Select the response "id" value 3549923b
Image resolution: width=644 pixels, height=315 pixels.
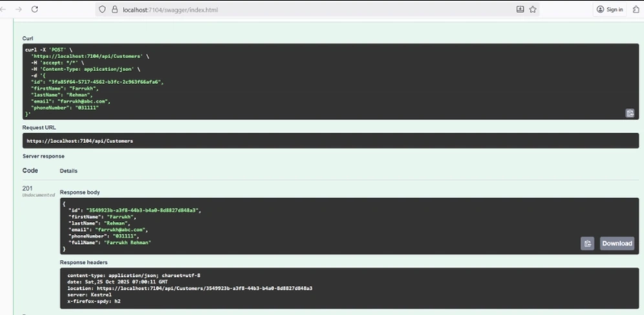coord(142,210)
